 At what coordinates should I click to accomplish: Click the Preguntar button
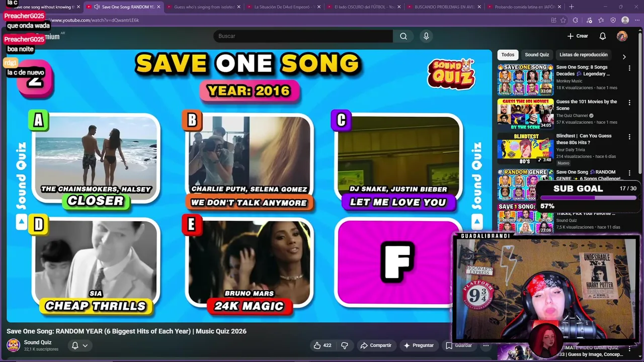click(x=419, y=345)
